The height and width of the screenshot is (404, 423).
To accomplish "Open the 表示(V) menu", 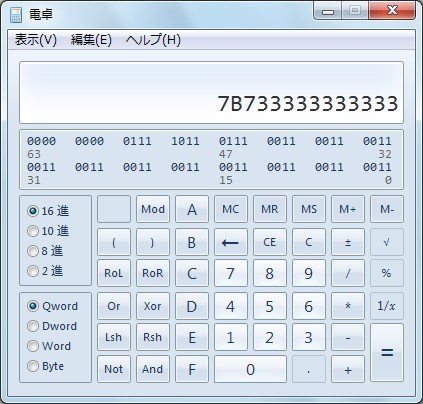I will tap(36, 40).
